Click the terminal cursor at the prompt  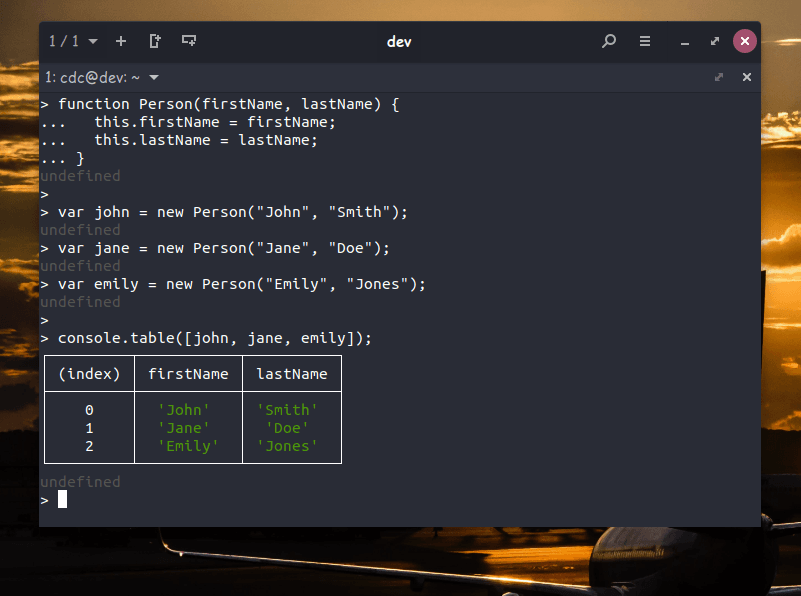click(62, 499)
